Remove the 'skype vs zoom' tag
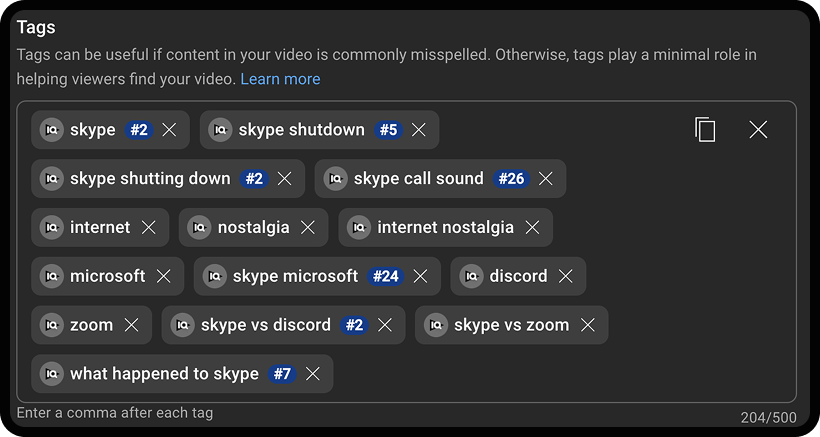The image size is (820, 437). tap(588, 325)
